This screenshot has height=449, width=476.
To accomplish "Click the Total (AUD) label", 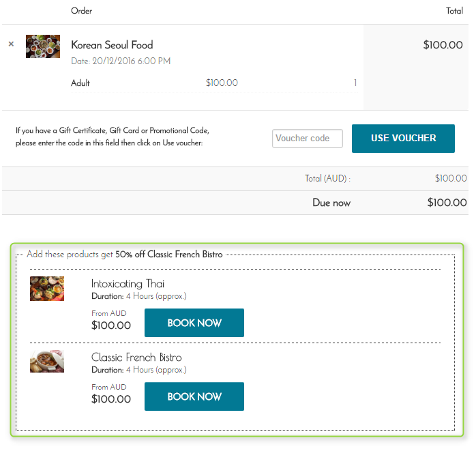I will tap(327, 178).
